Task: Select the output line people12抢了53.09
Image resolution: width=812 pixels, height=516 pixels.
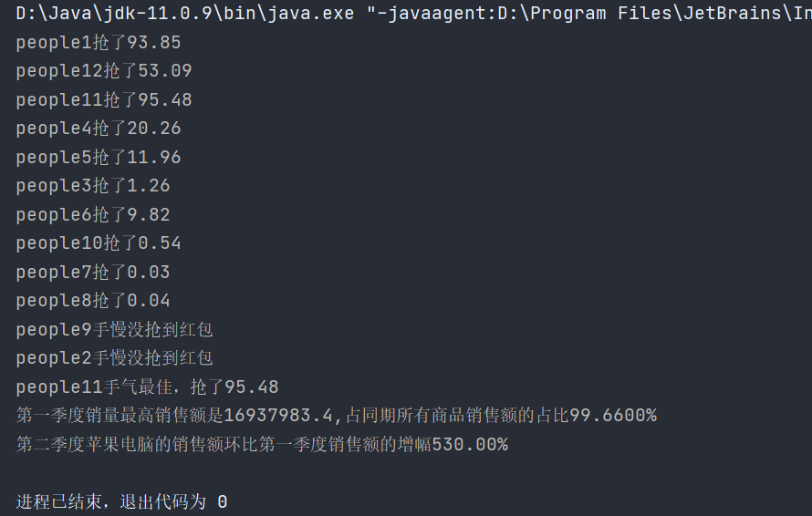Action: coord(104,71)
